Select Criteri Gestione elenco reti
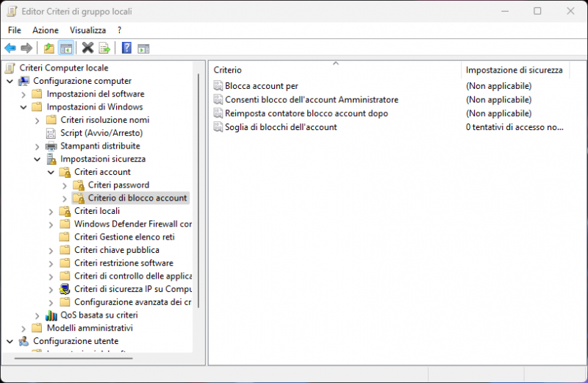Screen dimensions: 588x383 124,237
